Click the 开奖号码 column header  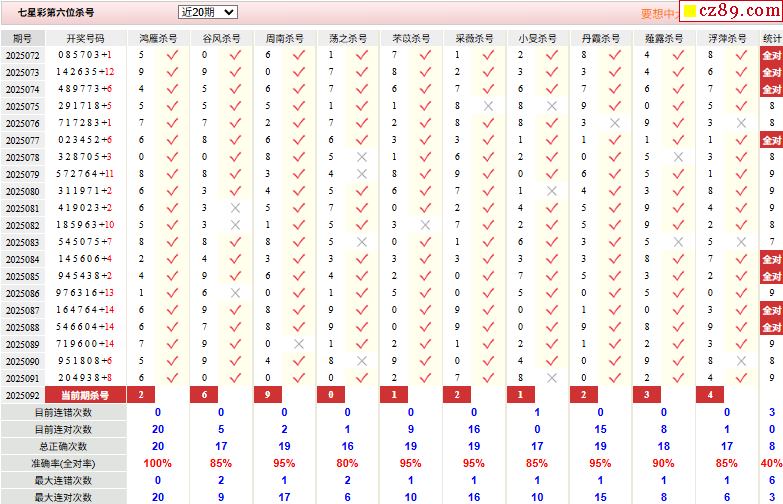[85, 38]
